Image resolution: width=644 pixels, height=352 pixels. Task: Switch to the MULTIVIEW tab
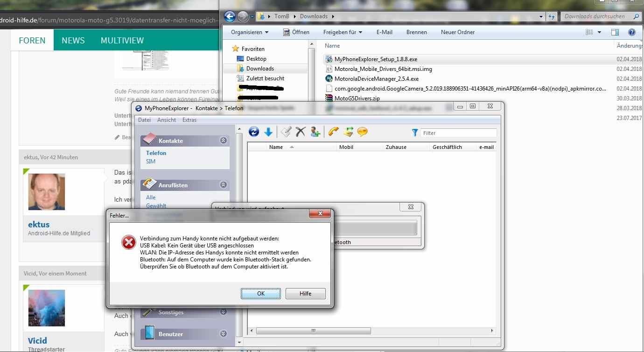[122, 40]
